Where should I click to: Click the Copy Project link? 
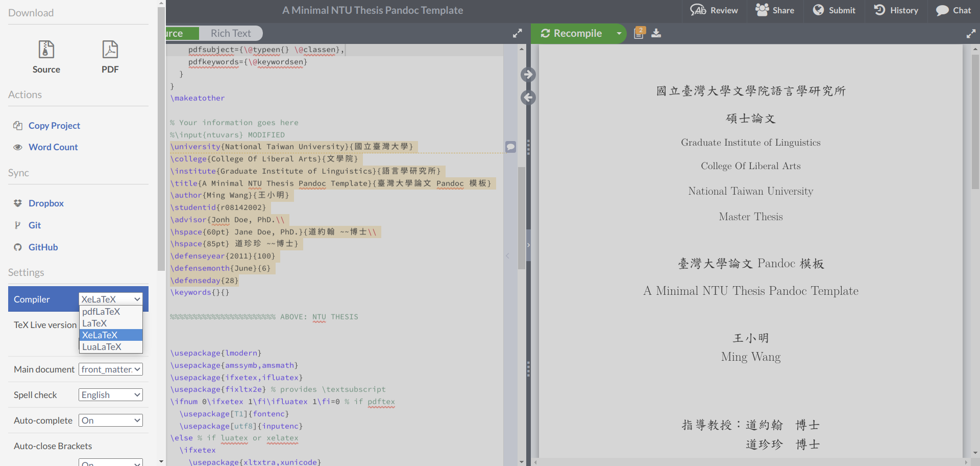click(x=54, y=126)
